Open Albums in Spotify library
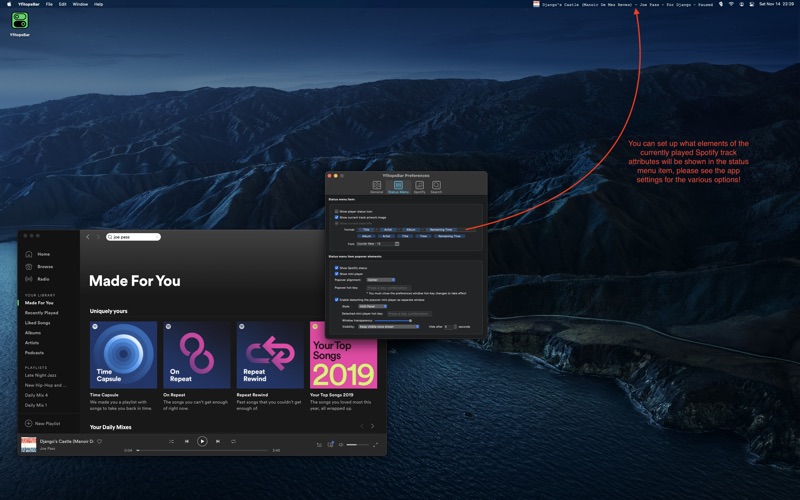Viewport: 800px width, 500px height. 33,333
